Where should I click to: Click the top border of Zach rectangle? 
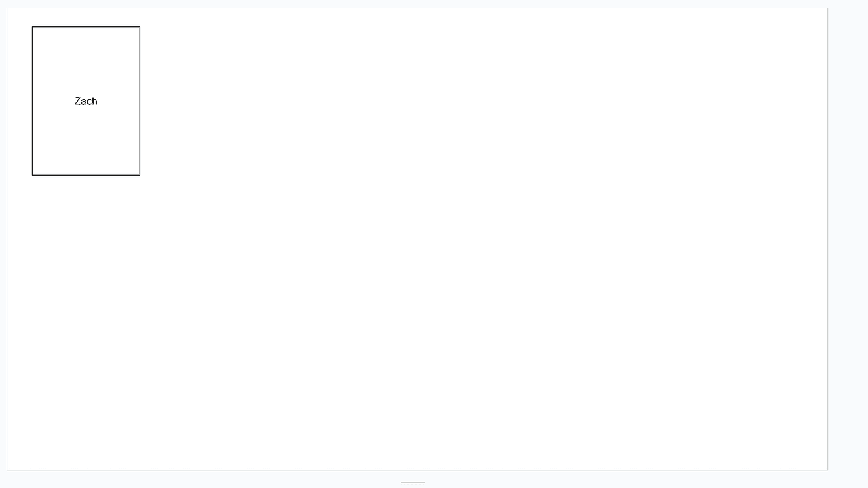(x=86, y=27)
